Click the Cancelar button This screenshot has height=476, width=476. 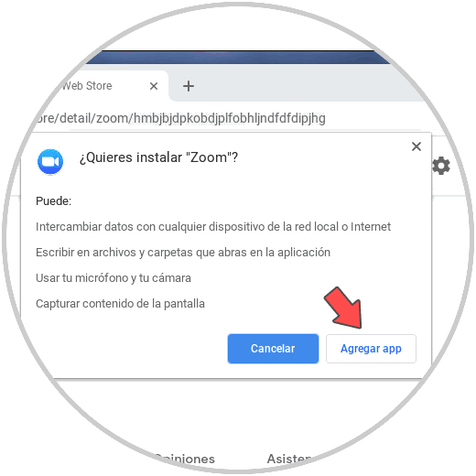[x=273, y=349]
